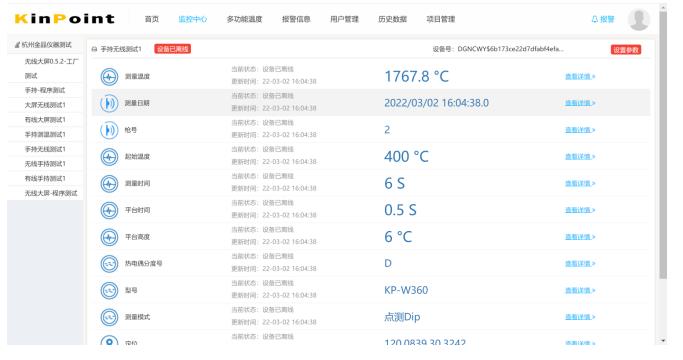683x360 pixels.
Task: Click the icon beside 起始温度 showing 400 °C
Action: pos(109,157)
